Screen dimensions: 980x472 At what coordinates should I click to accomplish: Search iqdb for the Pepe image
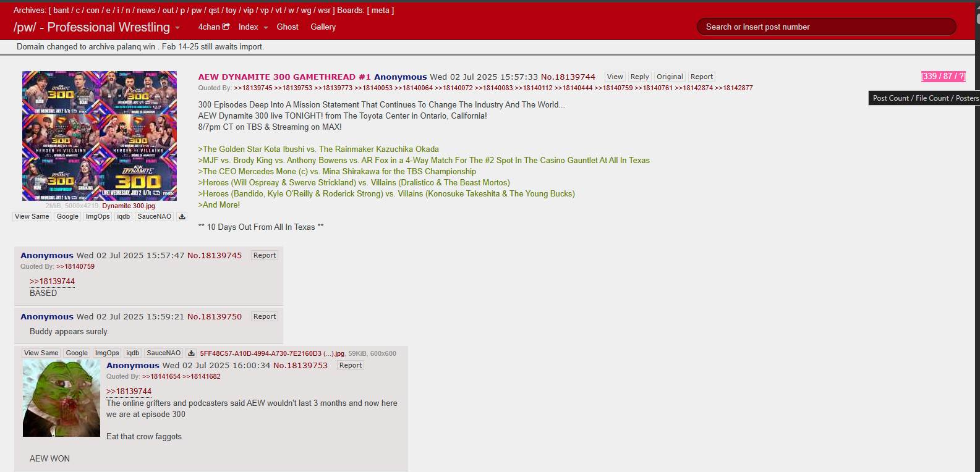tap(133, 353)
